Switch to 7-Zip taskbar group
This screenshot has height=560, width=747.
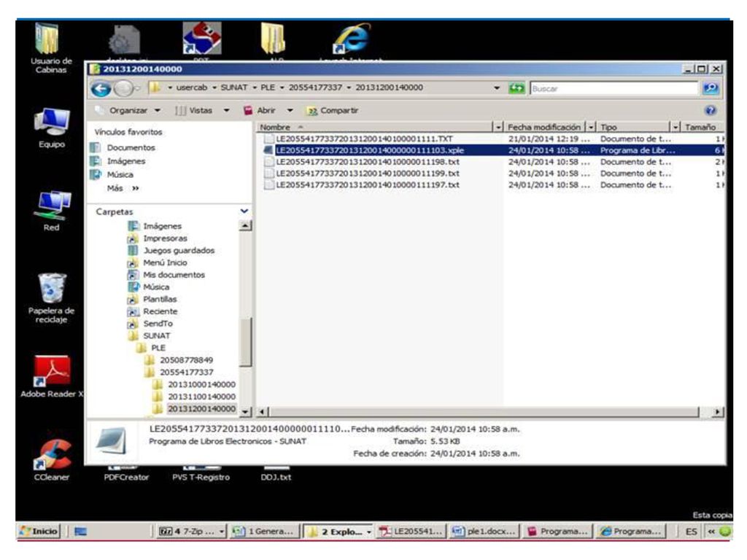coord(192,532)
